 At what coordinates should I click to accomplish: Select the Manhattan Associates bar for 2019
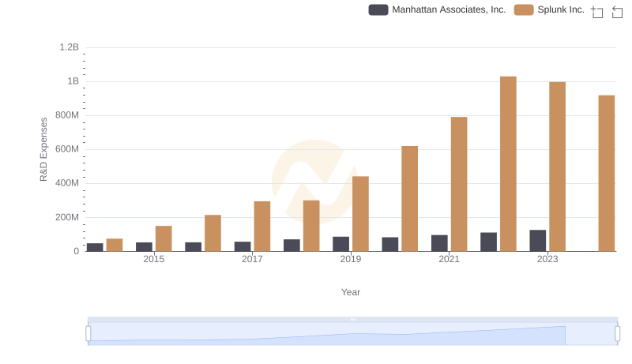(x=341, y=244)
